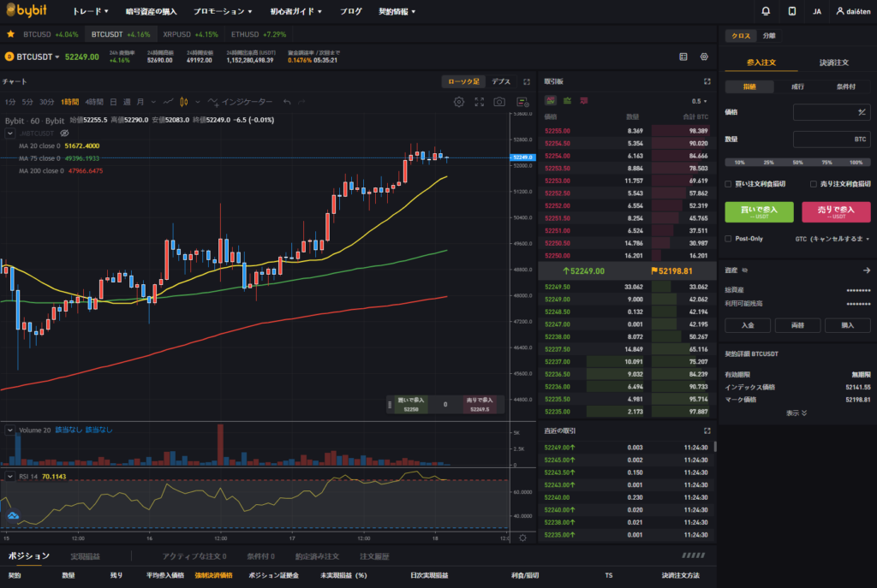The width and height of the screenshot is (877, 588).
Task: Select the line chart style icon
Action: [168, 102]
